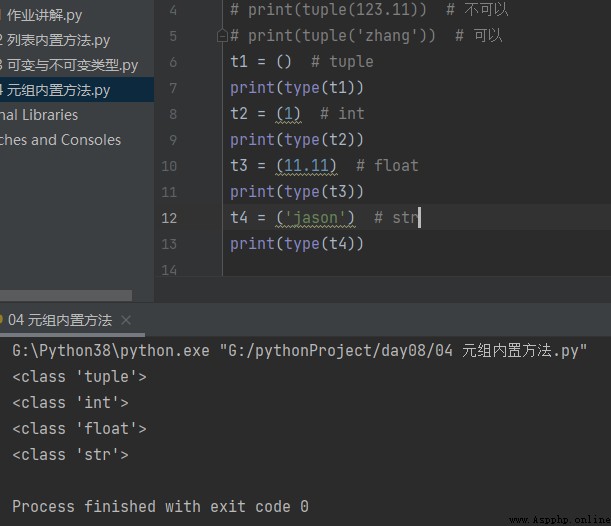This screenshot has width=611, height=526.
Task: Open 列表内置方法.py file
Action: (x=57, y=40)
